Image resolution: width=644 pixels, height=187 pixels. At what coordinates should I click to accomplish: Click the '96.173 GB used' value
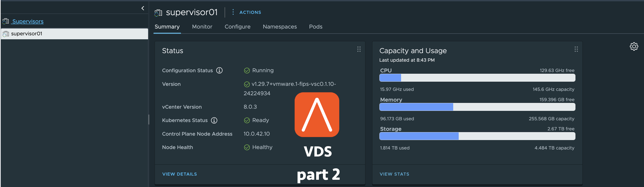(x=397, y=119)
